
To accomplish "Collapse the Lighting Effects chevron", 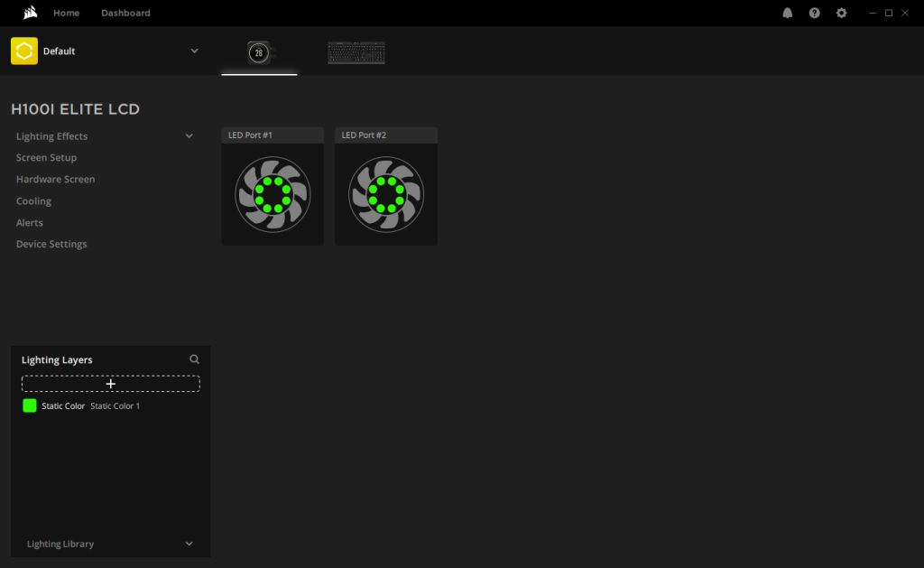I will 189,135.
